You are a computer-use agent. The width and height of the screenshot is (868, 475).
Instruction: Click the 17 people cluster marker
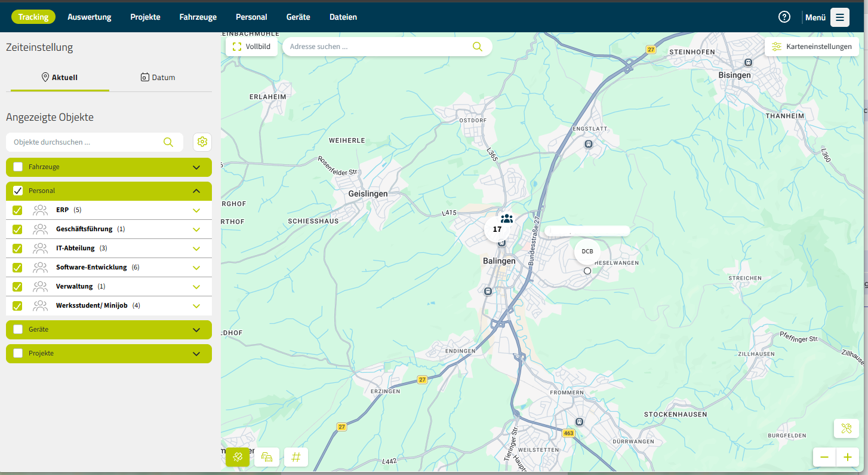tap(497, 229)
